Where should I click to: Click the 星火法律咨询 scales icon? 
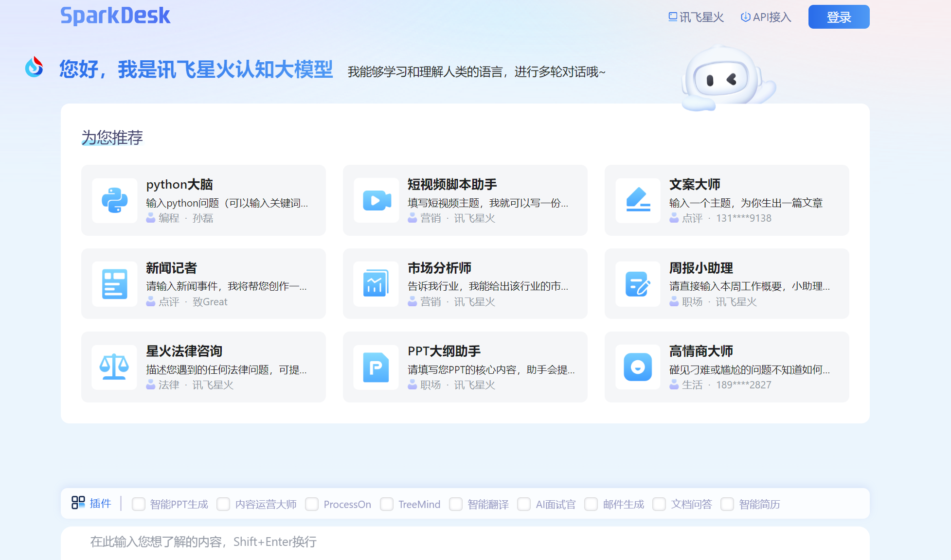click(x=114, y=367)
